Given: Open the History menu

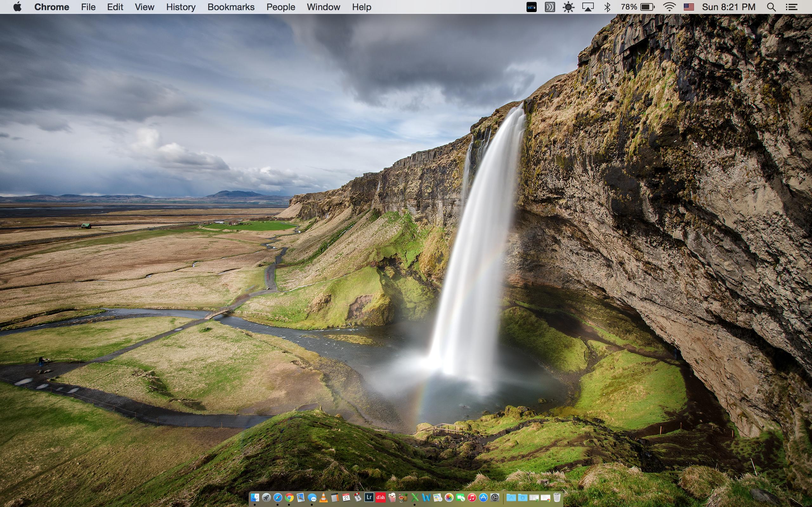Looking at the screenshot, I should 180,7.
